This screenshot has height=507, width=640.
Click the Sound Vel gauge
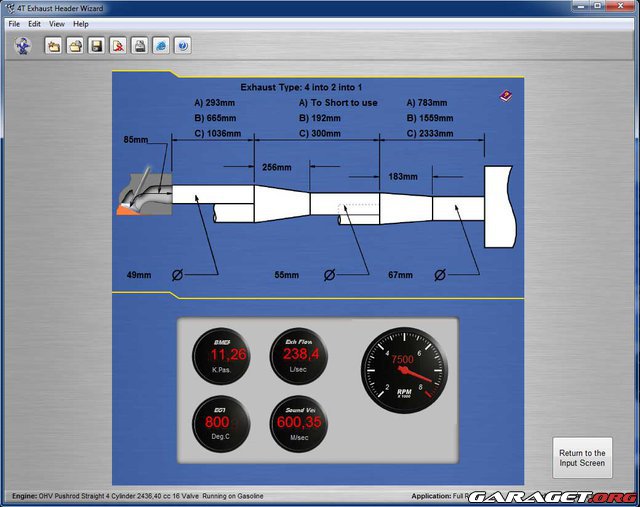click(301, 423)
